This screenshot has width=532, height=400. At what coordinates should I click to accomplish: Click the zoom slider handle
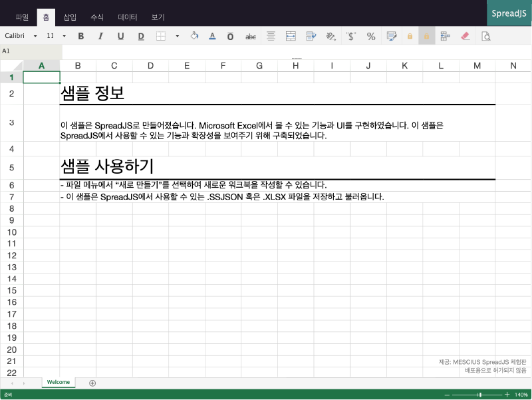(480, 395)
